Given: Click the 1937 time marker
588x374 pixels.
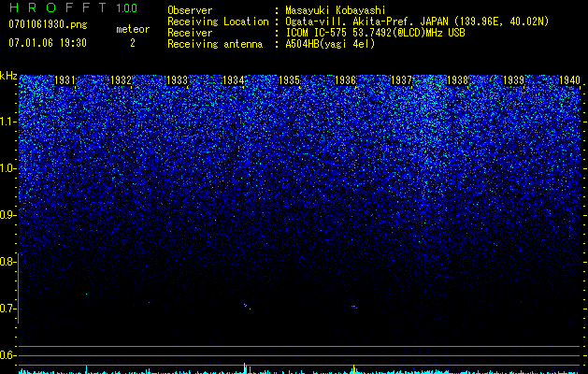Looking at the screenshot, I should (x=401, y=80).
